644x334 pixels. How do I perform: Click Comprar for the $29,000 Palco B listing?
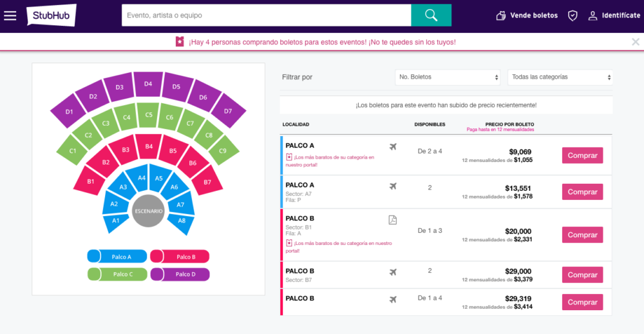coord(582,275)
